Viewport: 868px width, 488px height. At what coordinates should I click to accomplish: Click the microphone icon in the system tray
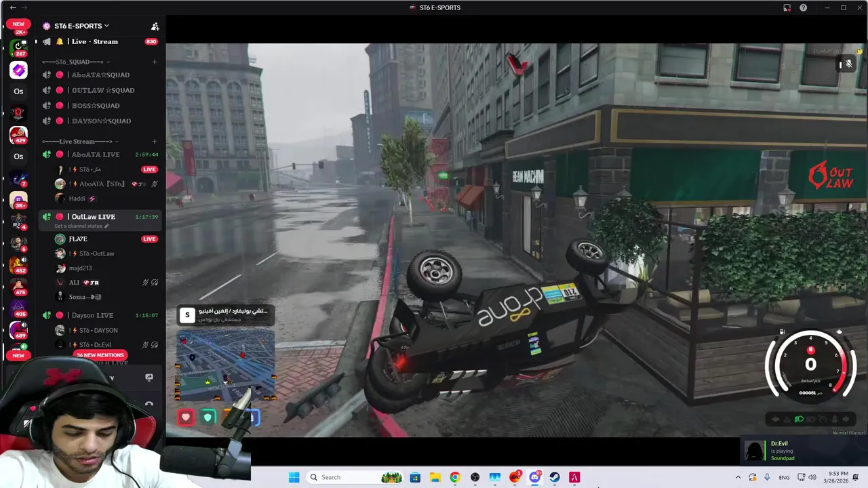pos(767,477)
